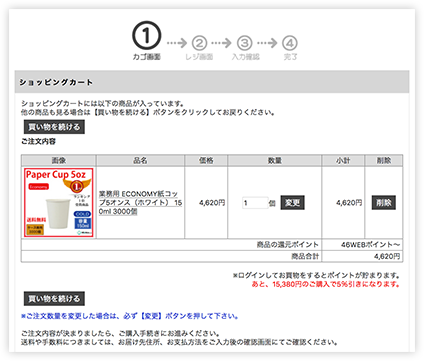The width and height of the screenshot is (424, 361).
Task: Click the 商品の還元ポイント label
Action: coord(287,245)
